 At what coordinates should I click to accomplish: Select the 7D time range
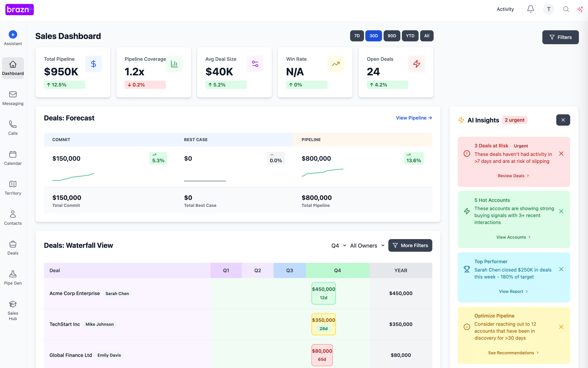(x=357, y=36)
